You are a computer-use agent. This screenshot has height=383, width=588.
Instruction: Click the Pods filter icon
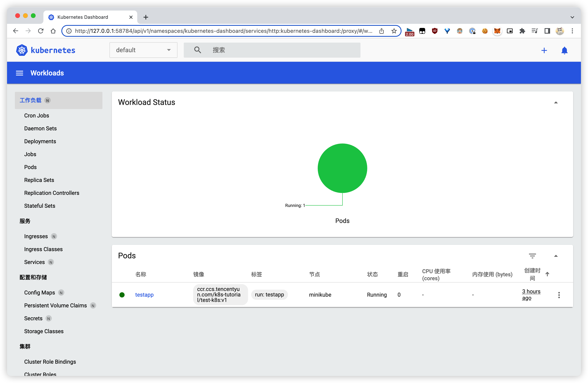pos(532,256)
